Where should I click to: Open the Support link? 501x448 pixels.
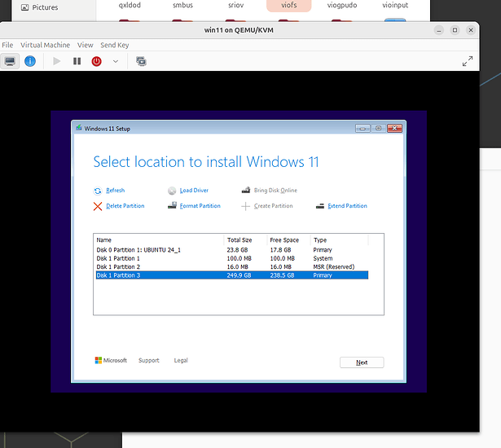point(148,361)
